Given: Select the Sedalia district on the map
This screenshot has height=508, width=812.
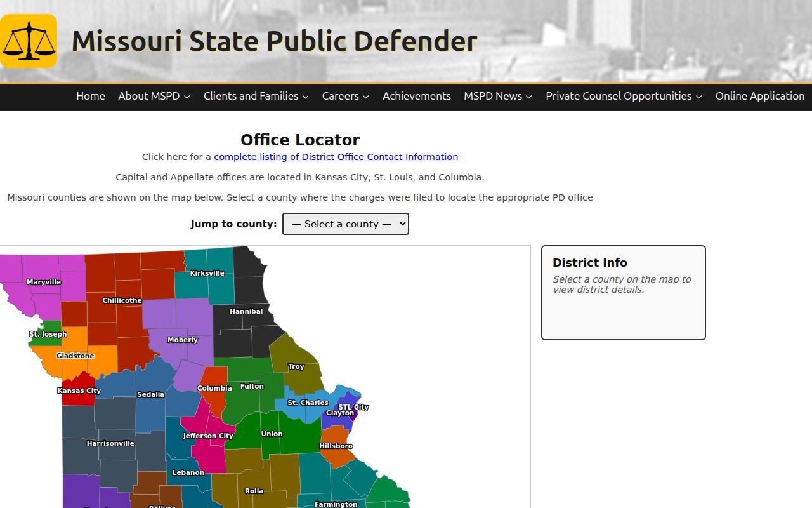Looking at the screenshot, I should (x=151, y=394).
